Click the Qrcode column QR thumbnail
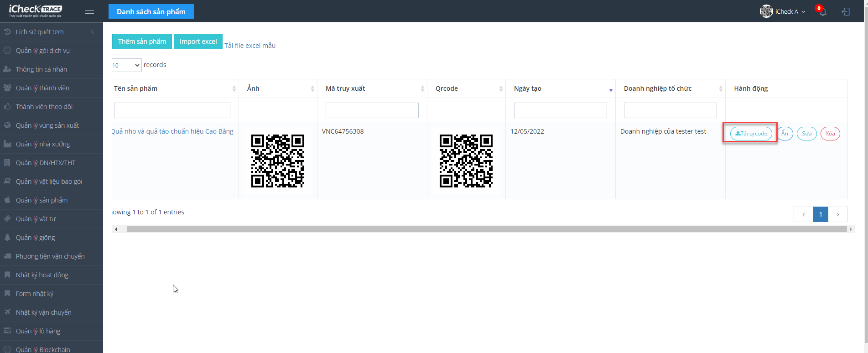This screenshot has height=353, width=868. pos(466,161)
